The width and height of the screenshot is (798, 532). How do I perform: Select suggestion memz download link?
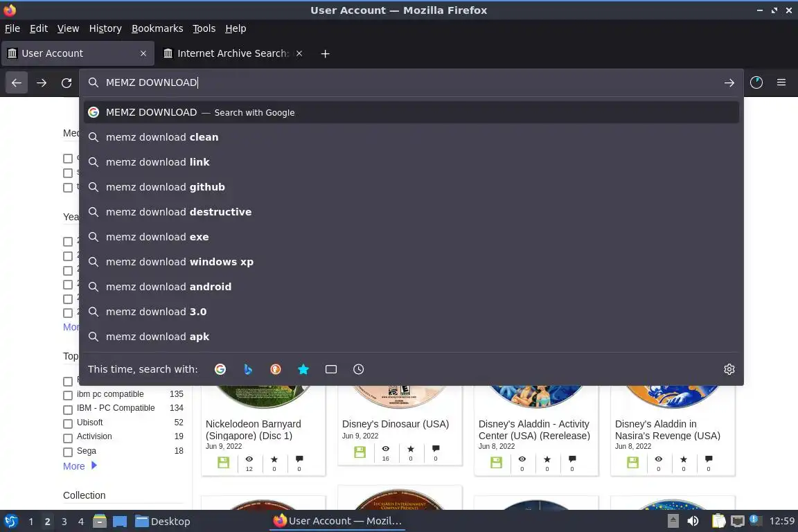pyautogui.click(x=411, y=162)
